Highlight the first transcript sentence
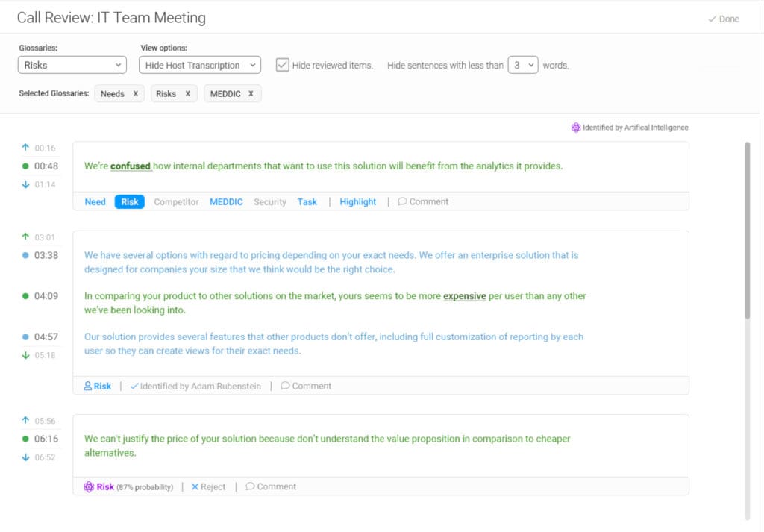Screen dimensions: 764x532 [x=357, y=201]
